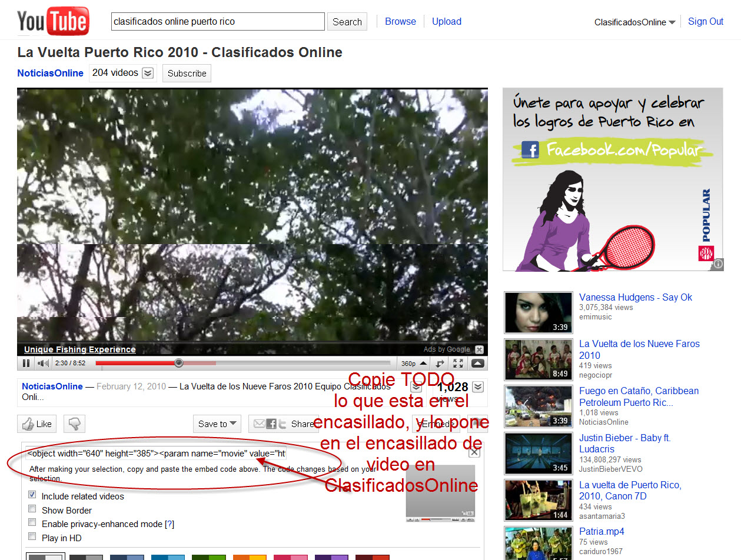Viewport: 741px width, 560px height.
Task: Click the Browse link
Action: coord(400,21)
